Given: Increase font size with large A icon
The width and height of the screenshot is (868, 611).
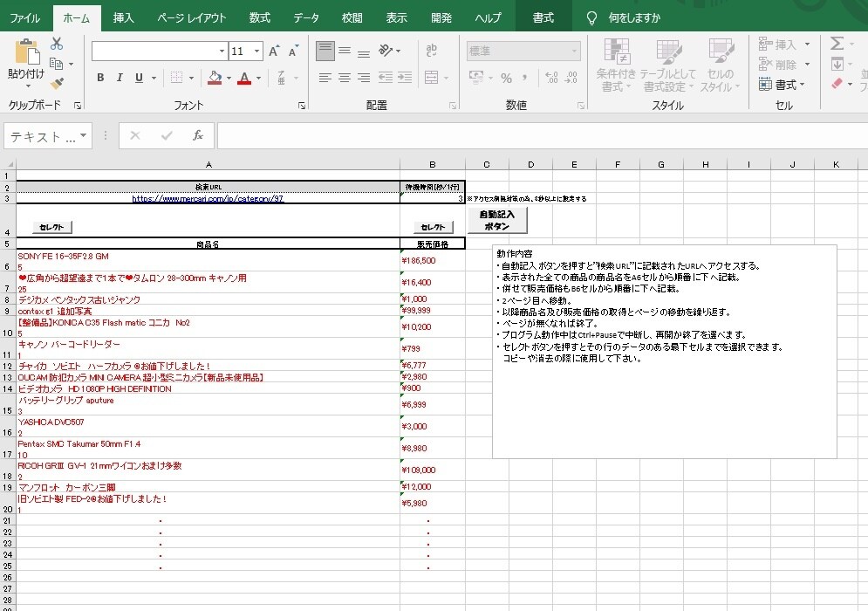Looking at the screenshot, I should (x=273, y=51).
